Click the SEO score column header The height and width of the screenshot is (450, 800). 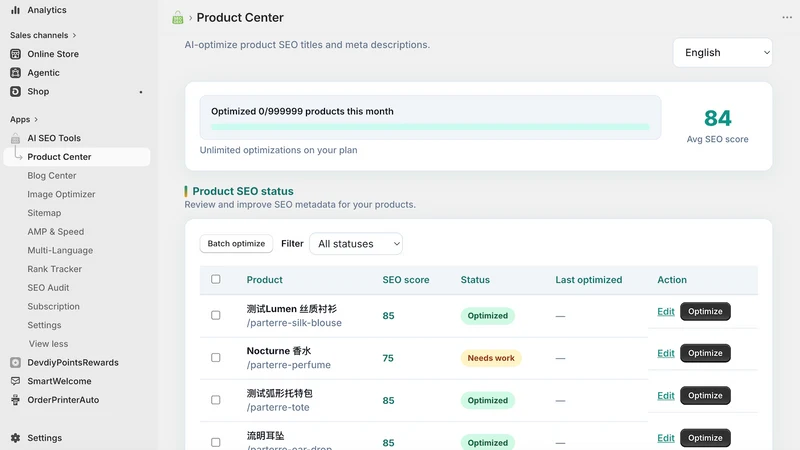406,280
